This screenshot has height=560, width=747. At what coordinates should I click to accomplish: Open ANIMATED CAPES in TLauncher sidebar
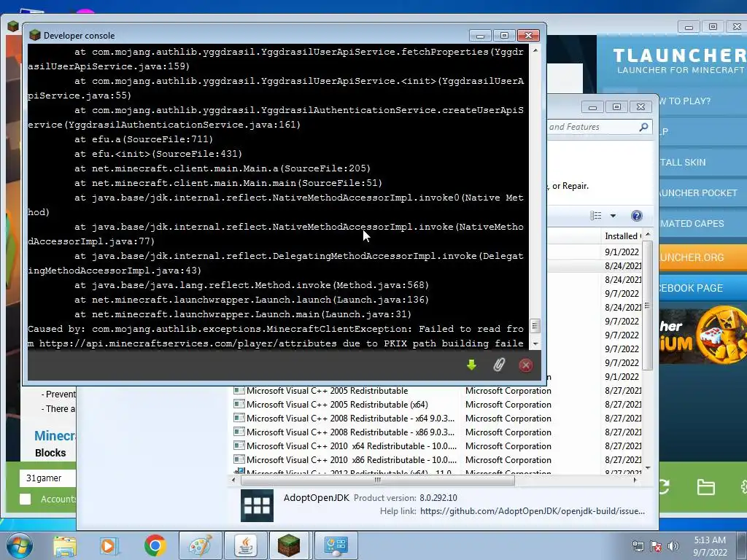pyautogui.click(x=703, y=223)
